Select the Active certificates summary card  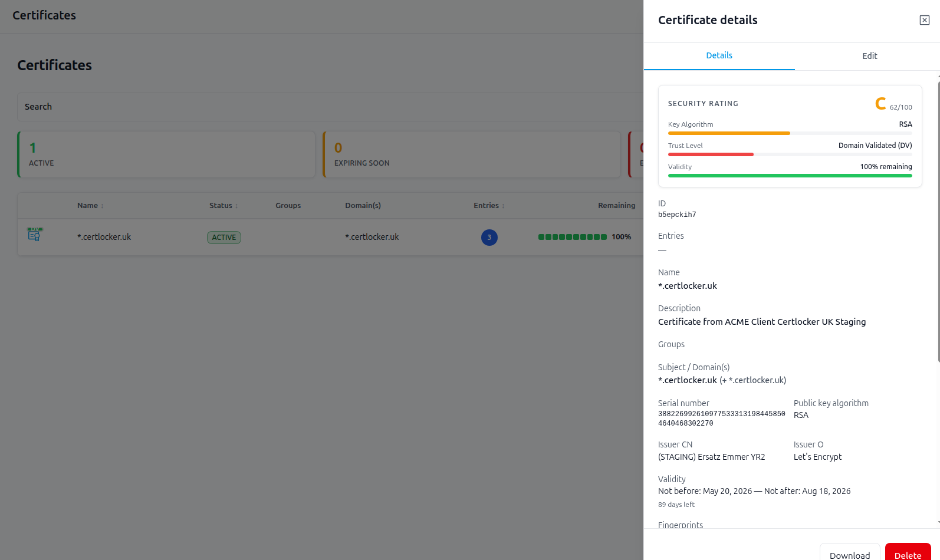point(166,154)
